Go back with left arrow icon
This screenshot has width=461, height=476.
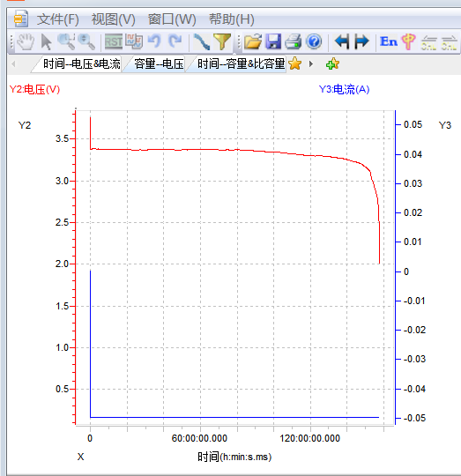pyautogui.click(x=341, y=41)
